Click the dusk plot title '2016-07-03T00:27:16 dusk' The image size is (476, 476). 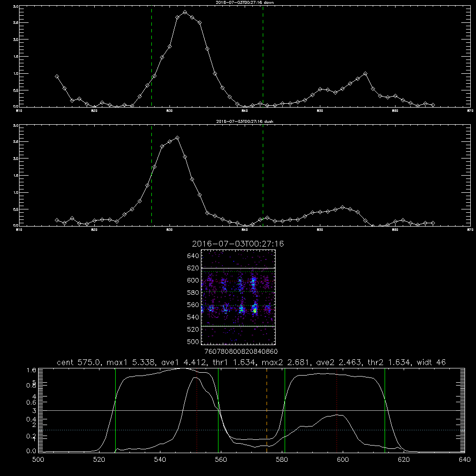click(245, 121)
